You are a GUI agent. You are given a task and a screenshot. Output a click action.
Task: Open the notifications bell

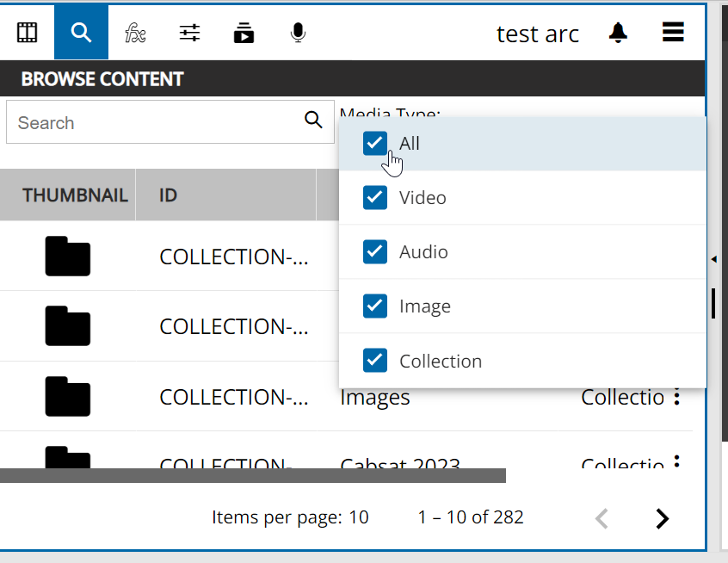point(618,33)
